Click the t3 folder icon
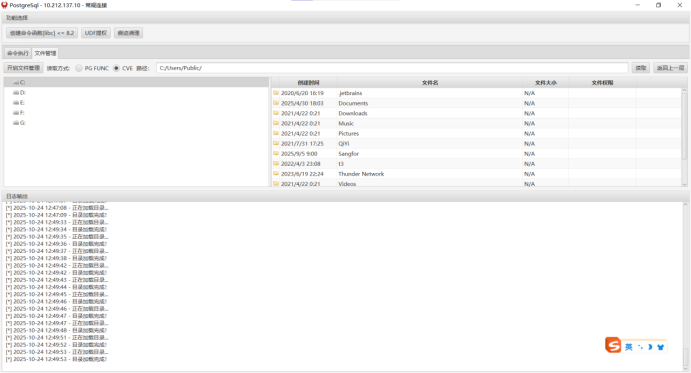The width and height of the screenshot is (691, 373). (276, 164)
